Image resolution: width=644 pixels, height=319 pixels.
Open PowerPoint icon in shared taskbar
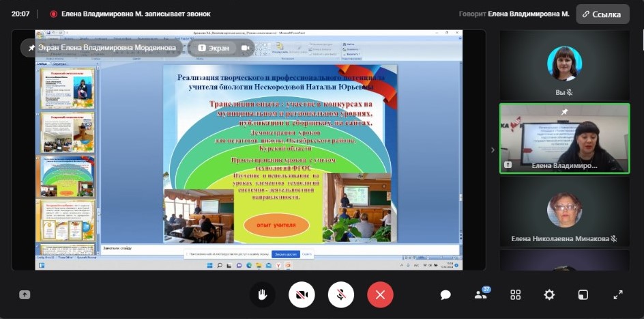coord(289,266)
